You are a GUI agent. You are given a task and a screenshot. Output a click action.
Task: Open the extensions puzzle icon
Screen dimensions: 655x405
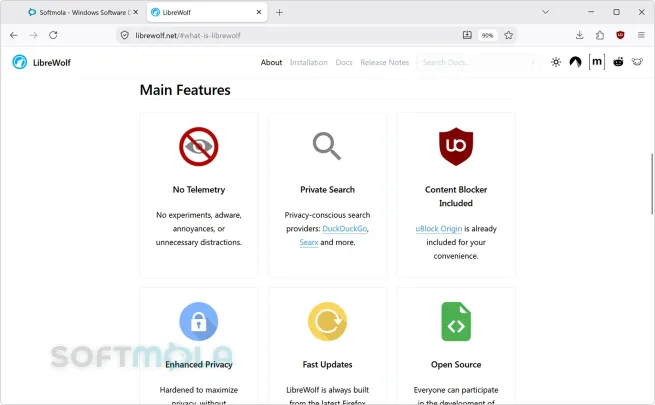point(600,35)
